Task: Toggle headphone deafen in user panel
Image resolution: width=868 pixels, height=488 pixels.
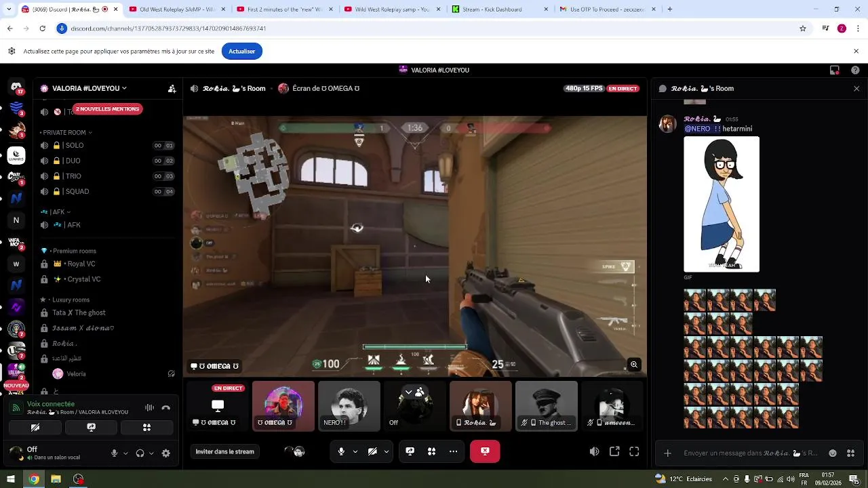Action: pos(140,453)
